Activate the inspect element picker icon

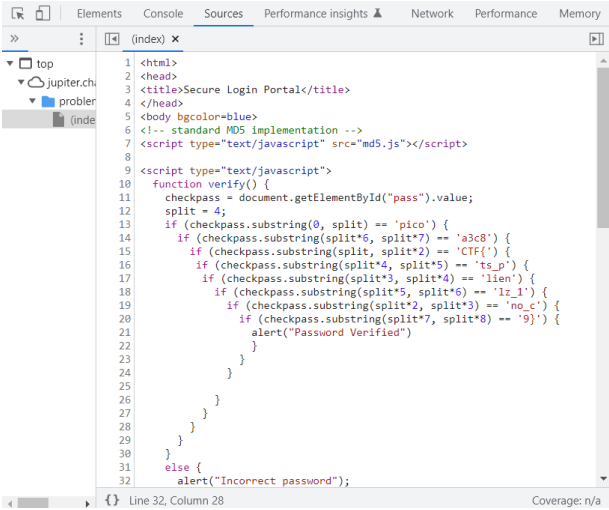[17, 14]
